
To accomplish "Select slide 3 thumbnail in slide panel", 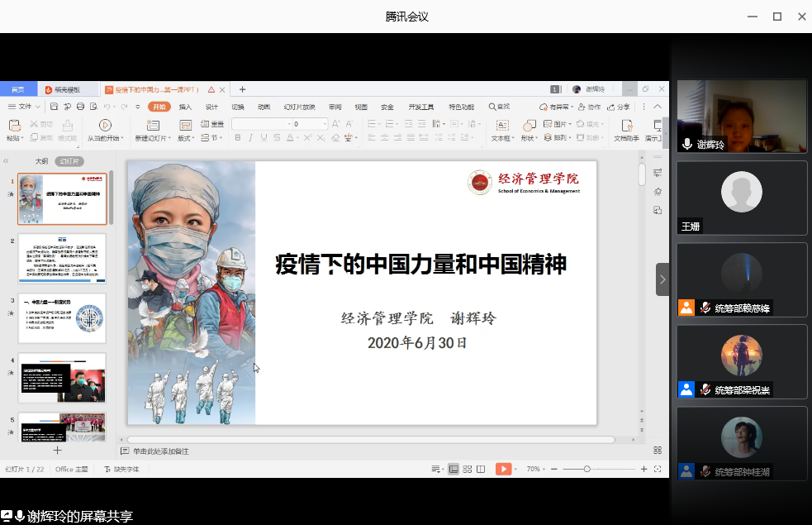I will (62, 318).
